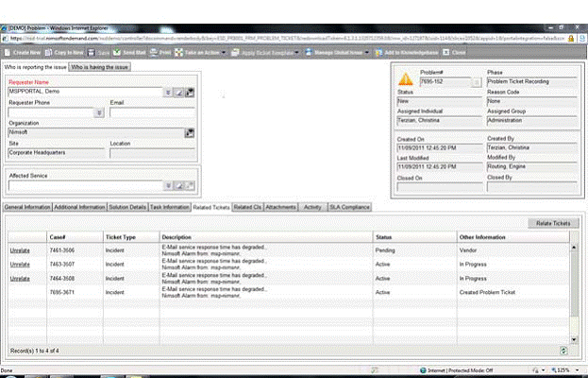Switch to Who is having the issue tab
This screenshot has width=588, height=378.
100,67
